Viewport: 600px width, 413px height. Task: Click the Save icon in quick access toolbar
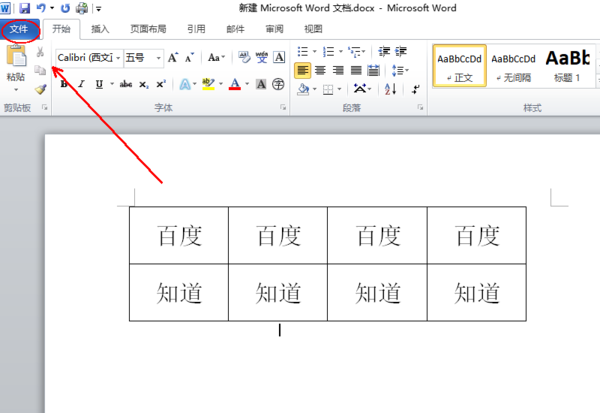[x=24, y=8]
